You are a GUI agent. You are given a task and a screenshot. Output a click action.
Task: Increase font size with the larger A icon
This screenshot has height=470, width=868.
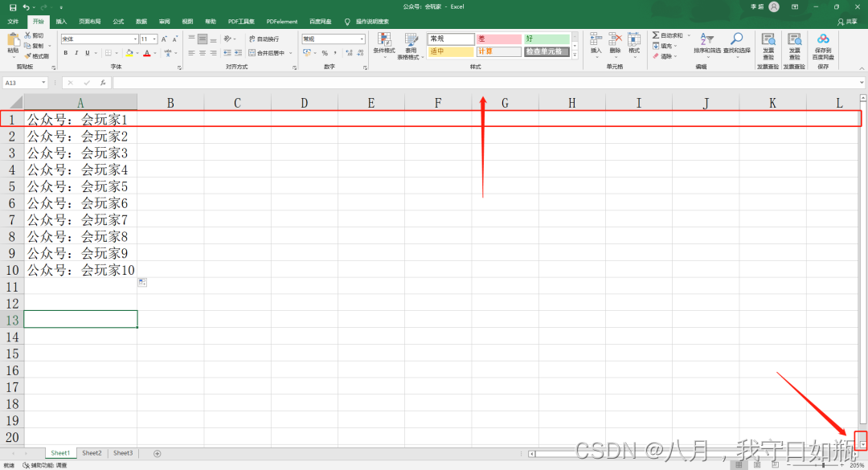coord(164,39)
